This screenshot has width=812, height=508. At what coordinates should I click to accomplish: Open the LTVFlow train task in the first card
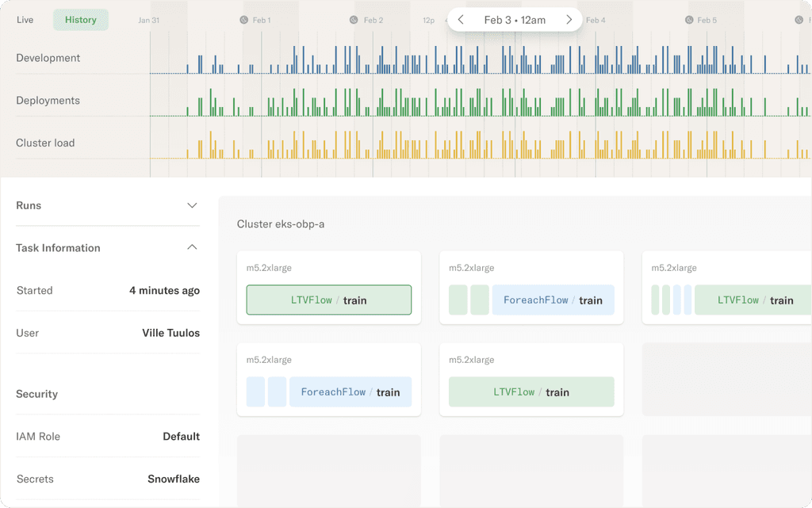click(328, 300)
